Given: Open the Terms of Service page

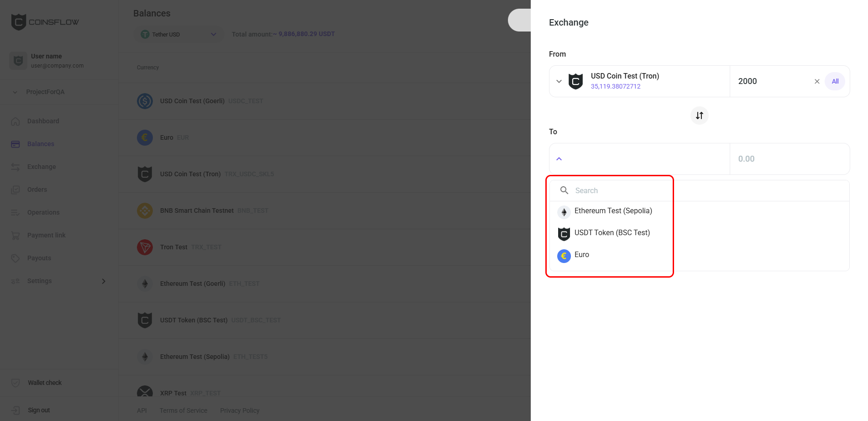Looking at the screenshot, I should click(x=183, y=410).
